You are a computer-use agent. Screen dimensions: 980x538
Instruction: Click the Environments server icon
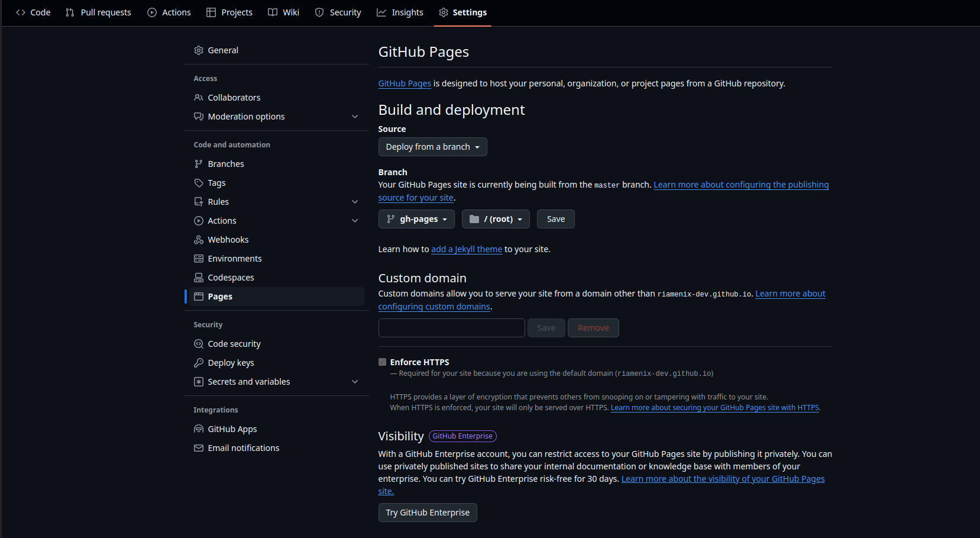[199, 259]
